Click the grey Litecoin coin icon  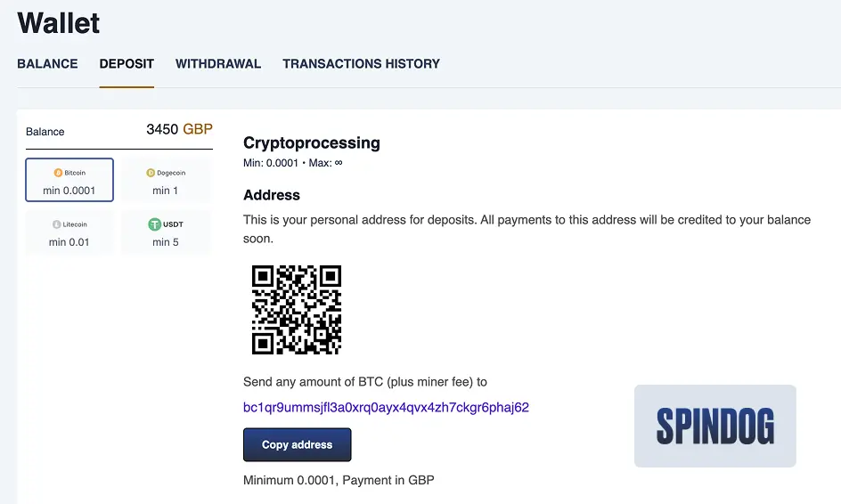(x=58, y=225)
